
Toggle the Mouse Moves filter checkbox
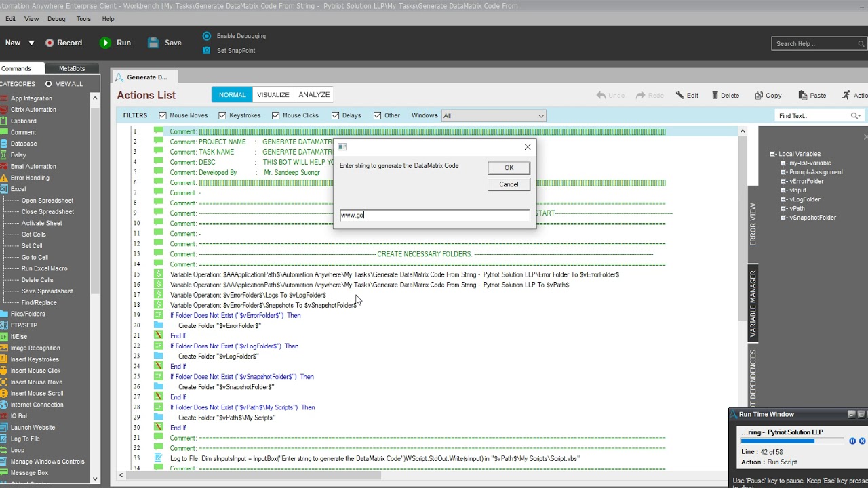tap(163, 115)
